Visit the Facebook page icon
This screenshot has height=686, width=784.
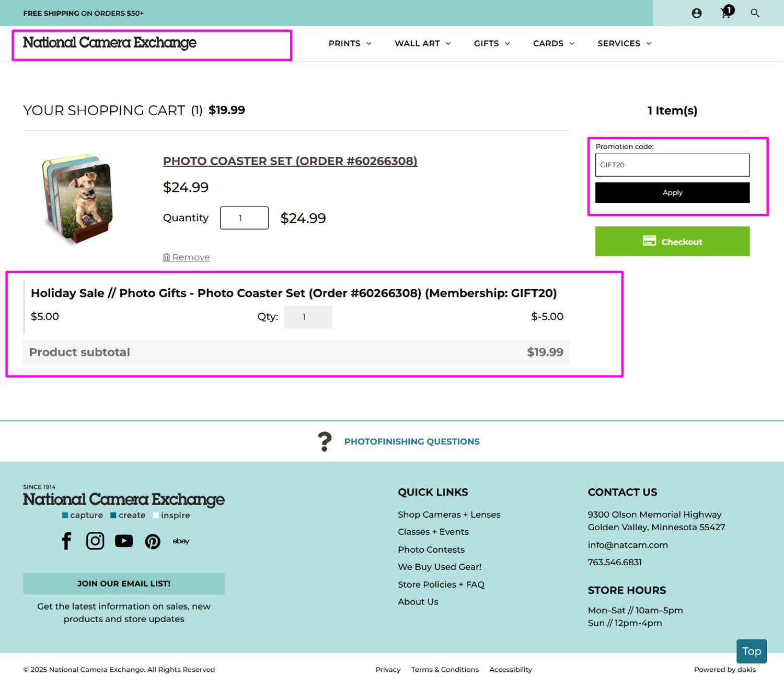[x=66, y=541]
